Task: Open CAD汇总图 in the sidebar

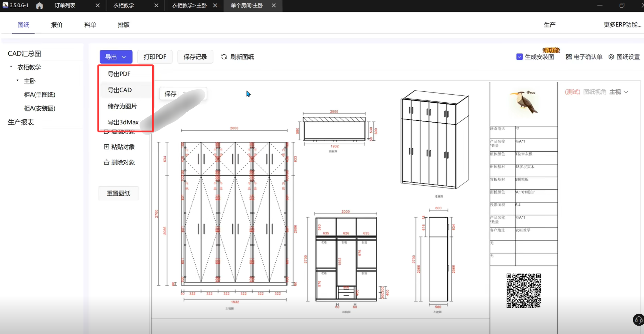Action: (x=24, y=54)
